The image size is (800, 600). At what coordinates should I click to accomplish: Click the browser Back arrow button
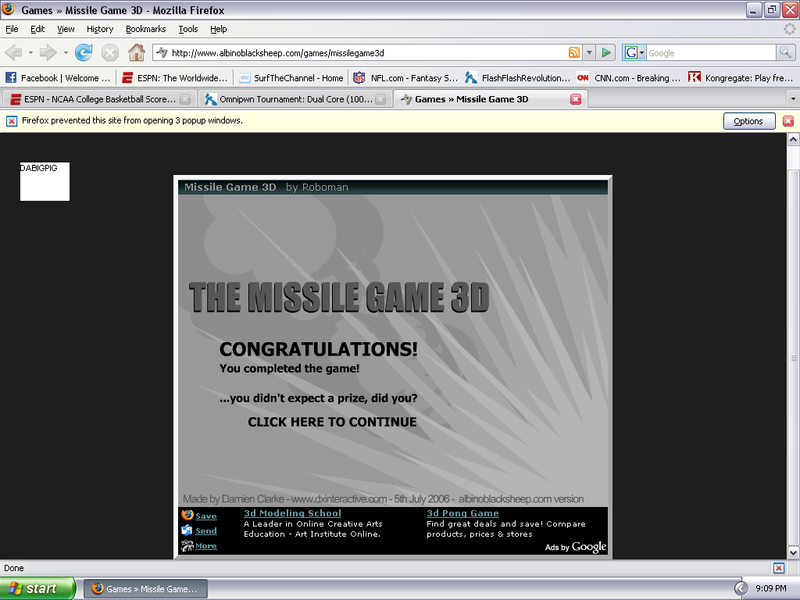pos(14,52)
